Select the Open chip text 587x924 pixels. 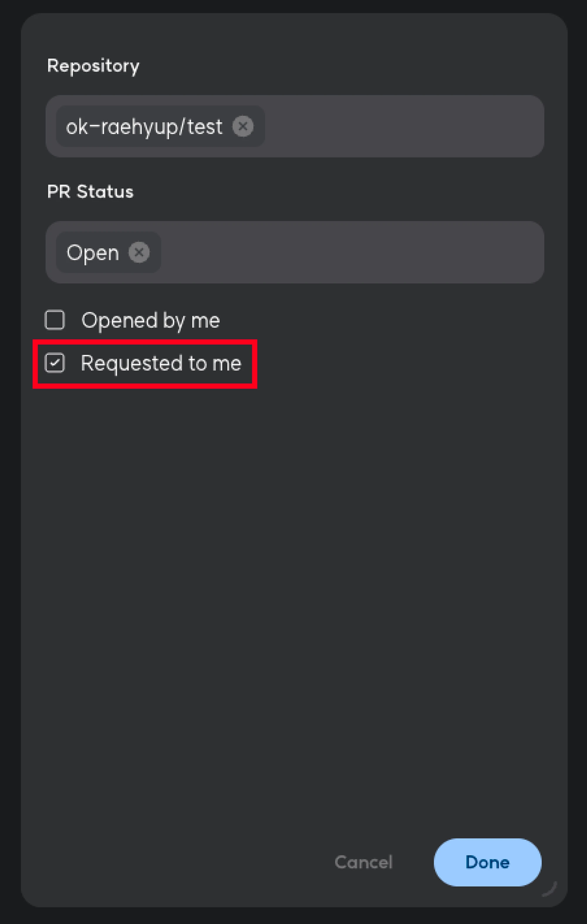pos(93,253)
